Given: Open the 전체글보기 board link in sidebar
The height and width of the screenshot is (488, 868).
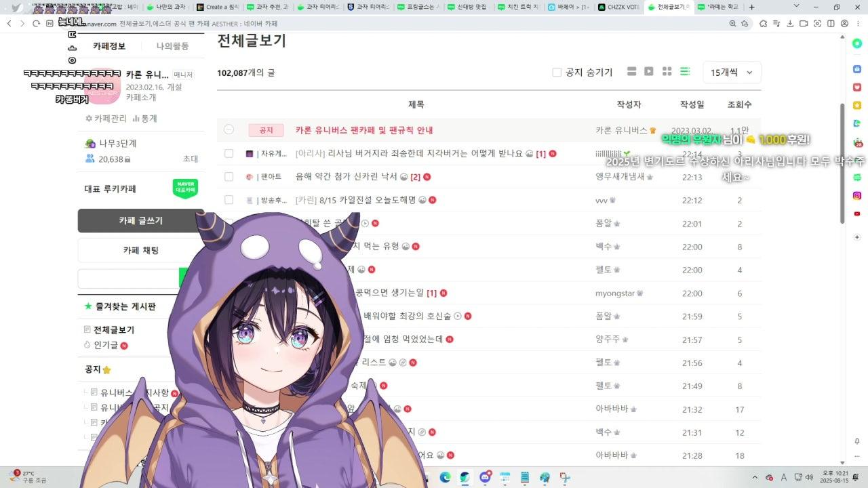Looking at the screenshot, I should click(x=114, y=330).
